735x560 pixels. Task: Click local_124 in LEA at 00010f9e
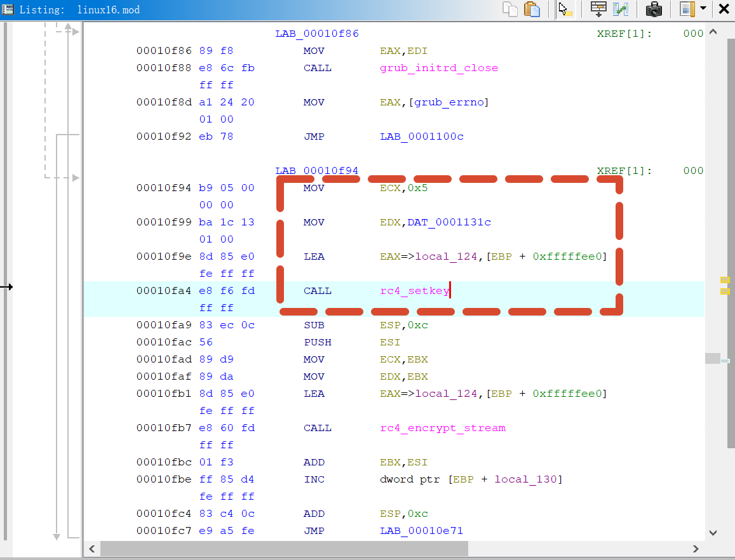446,257
